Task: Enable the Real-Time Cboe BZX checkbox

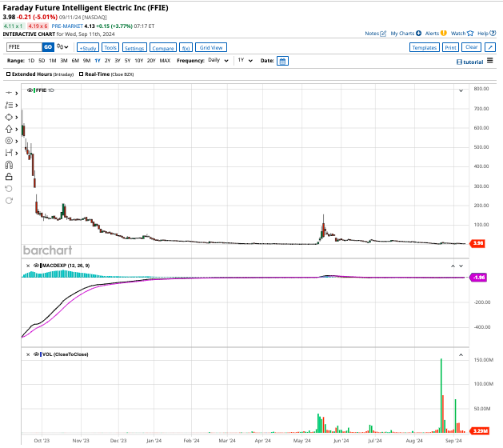Action: point(82,74)
